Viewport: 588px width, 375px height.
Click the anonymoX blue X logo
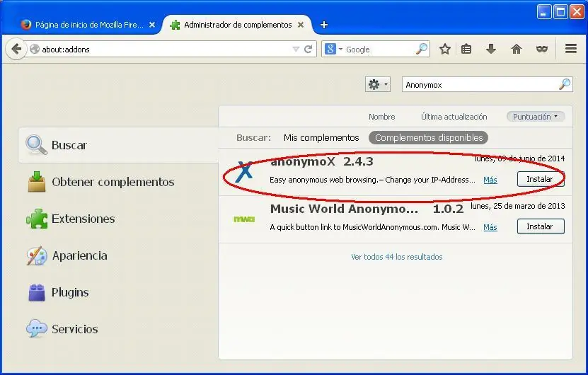[x=243, y=172]
